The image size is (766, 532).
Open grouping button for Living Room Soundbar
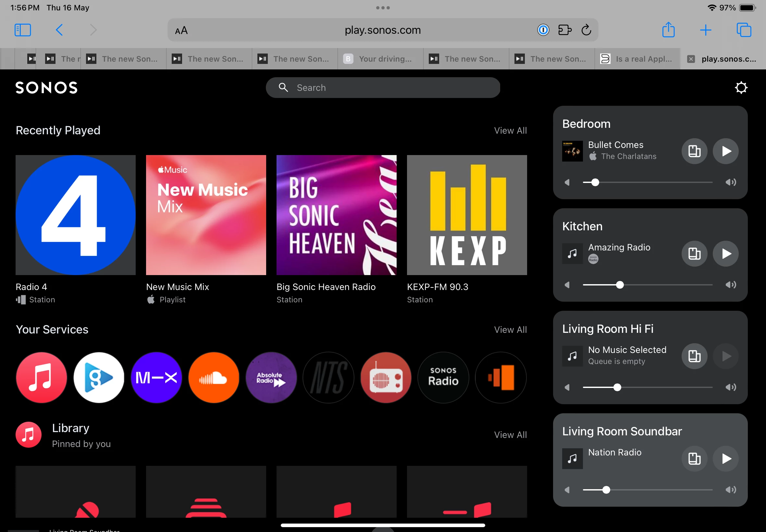click(694, 459)
